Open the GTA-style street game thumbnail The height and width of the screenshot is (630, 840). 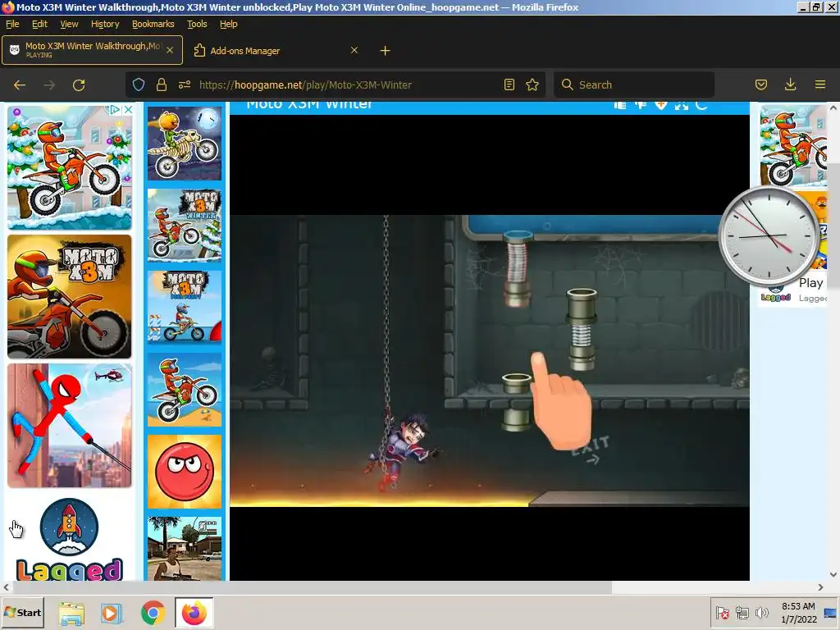pos(185,549)
